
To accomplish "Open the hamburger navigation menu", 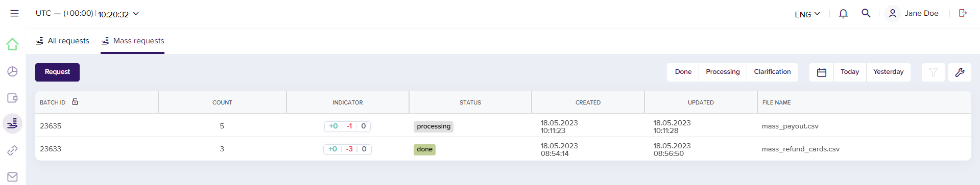I will [14, 14].
